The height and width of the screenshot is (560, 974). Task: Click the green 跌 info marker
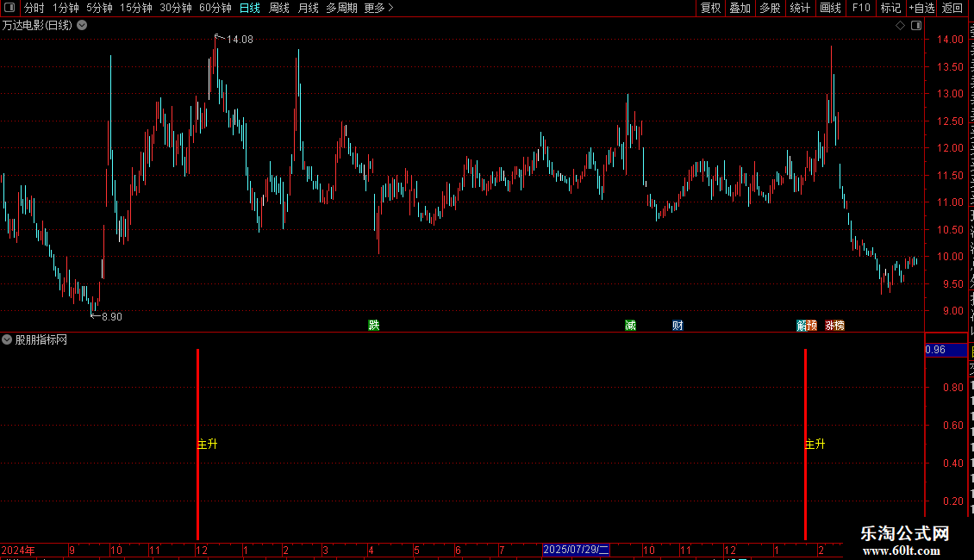374,326
